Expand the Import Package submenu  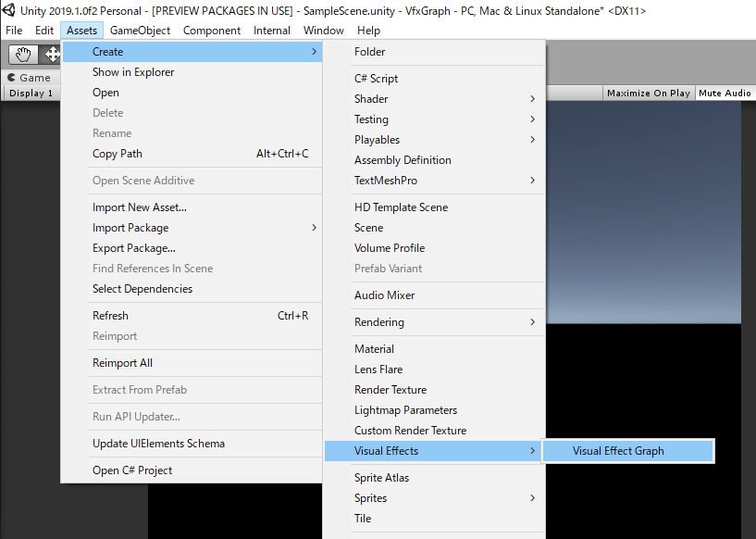tap(192, 227)
